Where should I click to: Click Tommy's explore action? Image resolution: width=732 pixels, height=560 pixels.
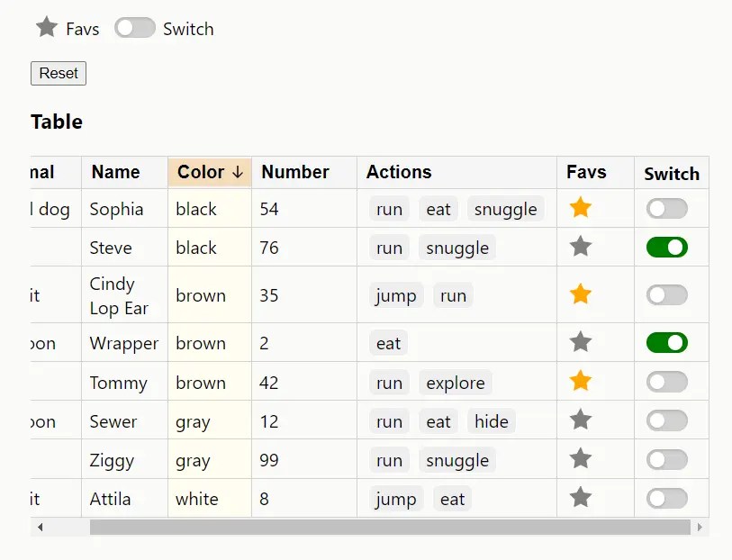pyautogui.click(x=455, y=382)
